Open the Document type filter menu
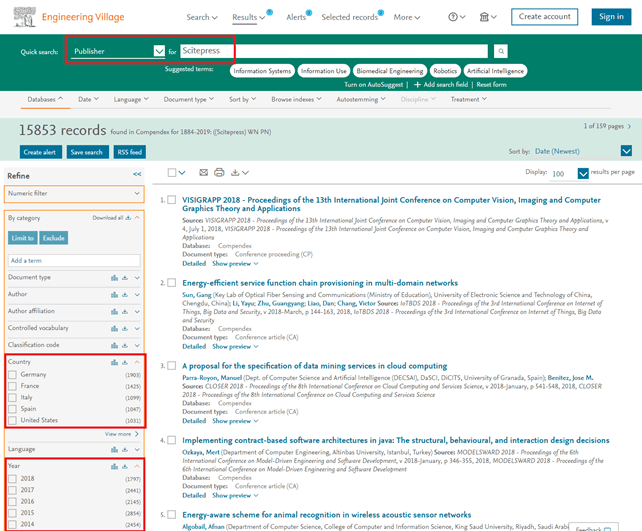642x531 pixels. coord(188,100)
